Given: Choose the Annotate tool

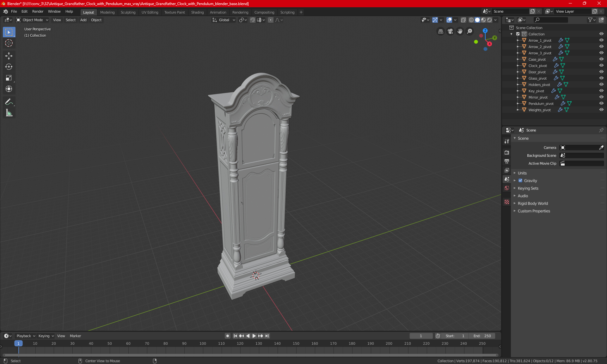Looking at the screenshot, I should 9,102.
